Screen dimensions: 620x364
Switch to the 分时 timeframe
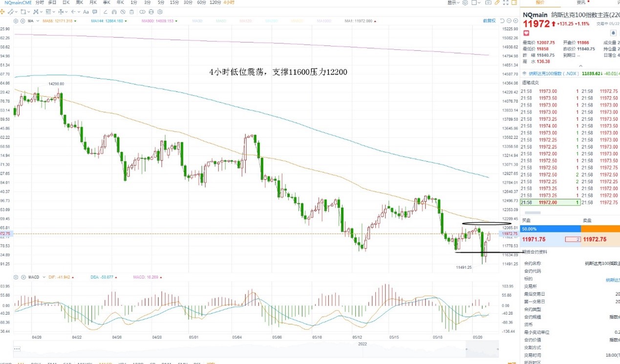pos(39,2)
